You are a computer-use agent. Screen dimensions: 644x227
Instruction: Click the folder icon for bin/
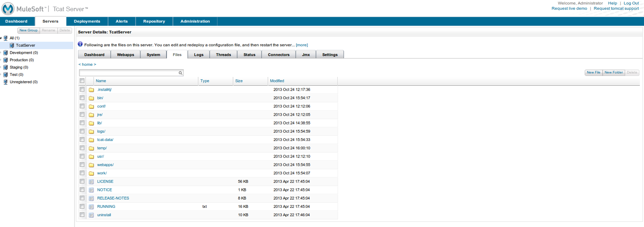[x=91, y=98]
